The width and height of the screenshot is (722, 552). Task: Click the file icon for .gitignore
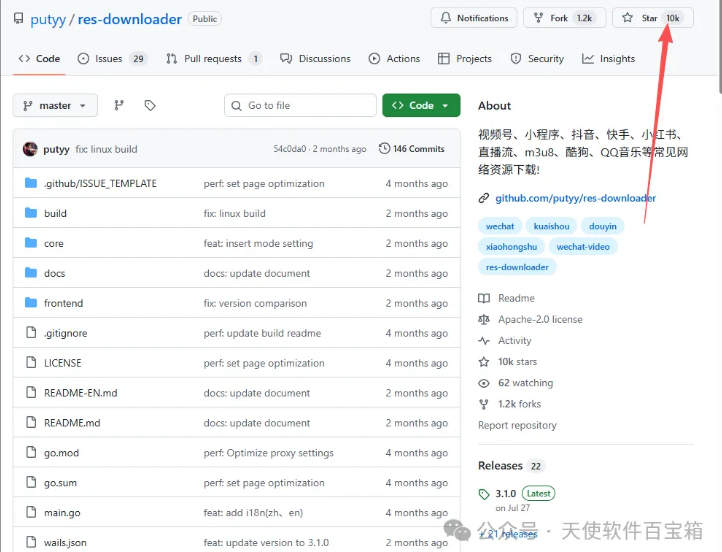[31, 332]
